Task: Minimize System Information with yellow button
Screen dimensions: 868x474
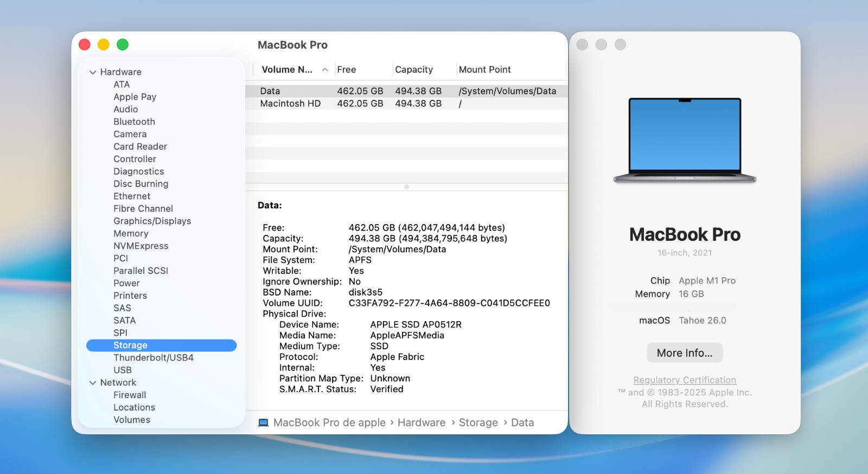Action: (104, 44)
